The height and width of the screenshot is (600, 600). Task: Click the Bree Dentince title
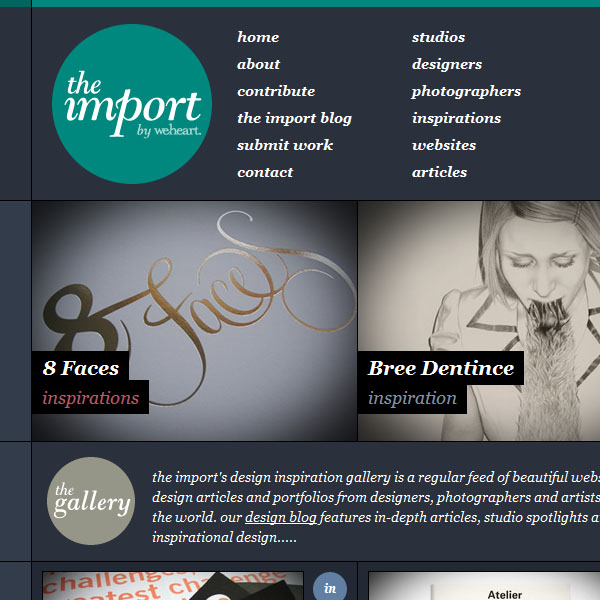click(x=441, y=368)
